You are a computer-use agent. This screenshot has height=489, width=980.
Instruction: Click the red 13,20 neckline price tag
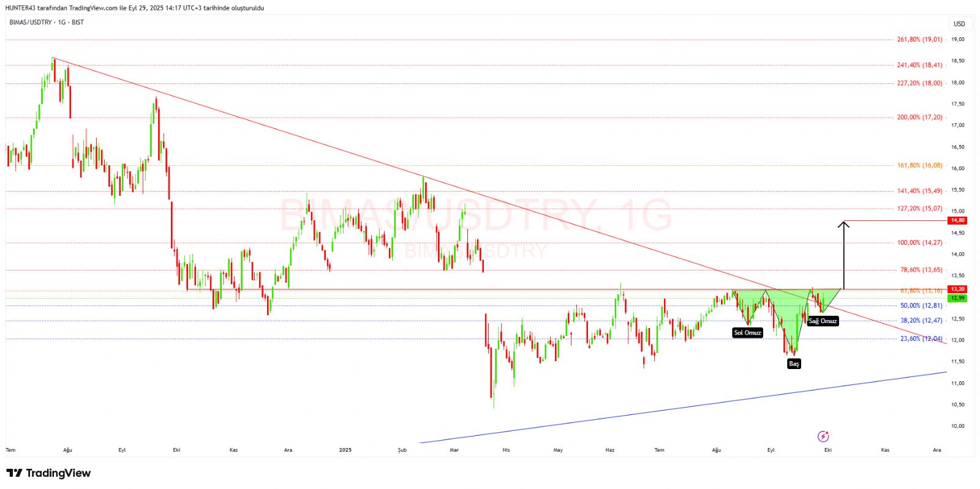coord(957,289)
